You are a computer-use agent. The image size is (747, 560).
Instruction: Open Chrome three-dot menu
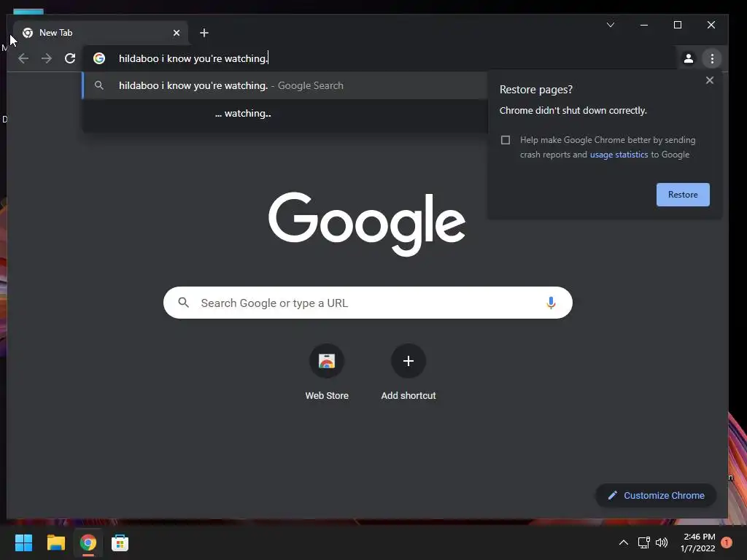coord(712,58)
